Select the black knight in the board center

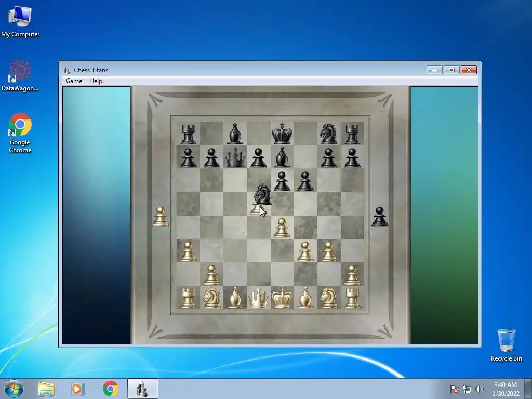pos(263,195)
